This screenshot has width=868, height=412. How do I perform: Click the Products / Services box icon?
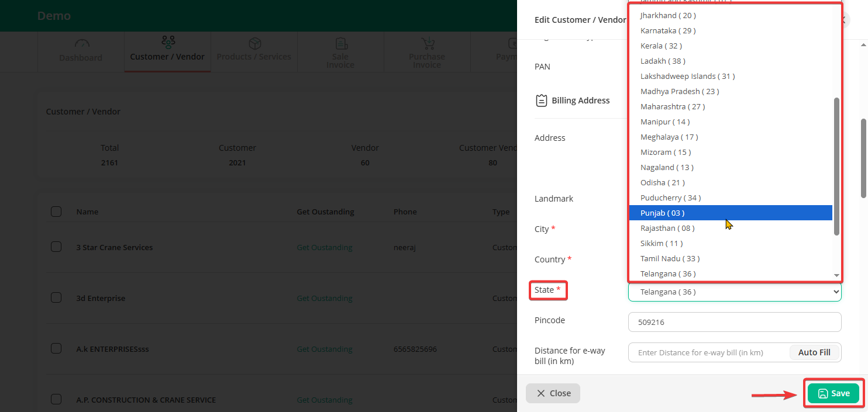coord(254,44)
